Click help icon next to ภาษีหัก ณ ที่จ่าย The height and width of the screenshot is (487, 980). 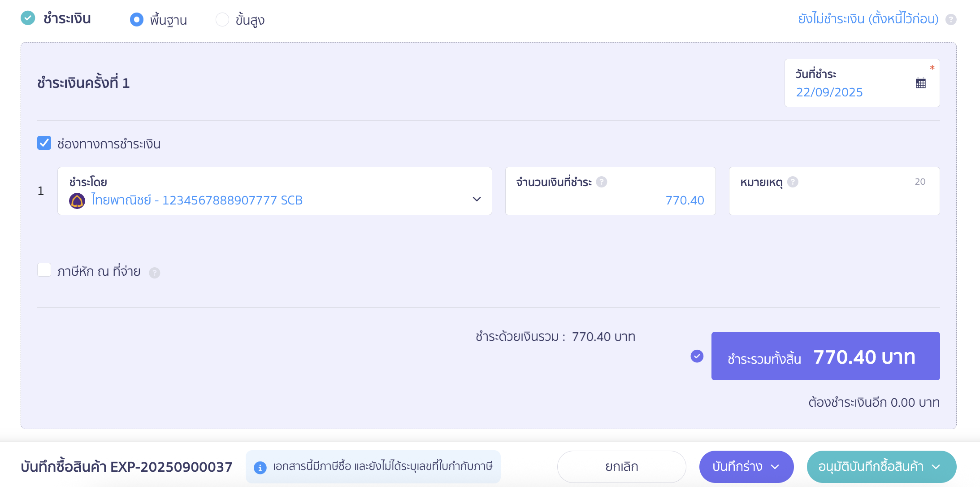click(x=155, y=273)
